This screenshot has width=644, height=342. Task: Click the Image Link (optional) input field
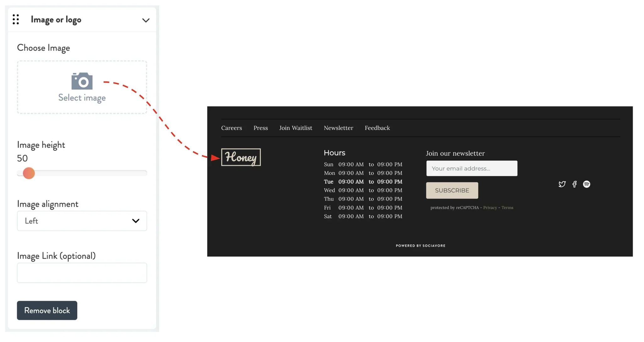[82, 273]
